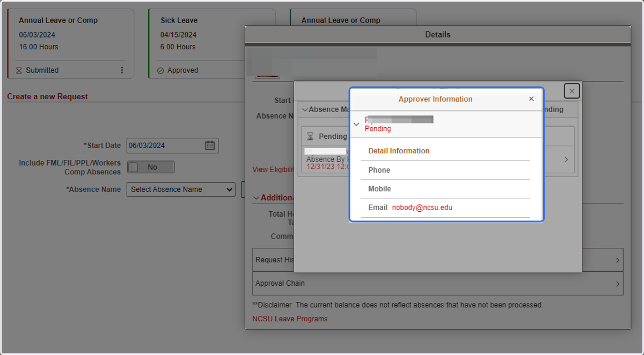Click the 6.00 Hours value
Viewport: 644px width, 355px height.
[178, 47]
